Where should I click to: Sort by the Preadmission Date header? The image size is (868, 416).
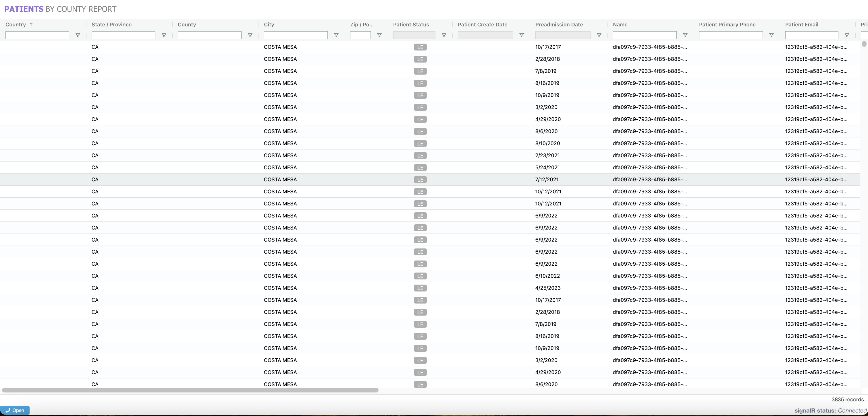[x=559, y=25]
